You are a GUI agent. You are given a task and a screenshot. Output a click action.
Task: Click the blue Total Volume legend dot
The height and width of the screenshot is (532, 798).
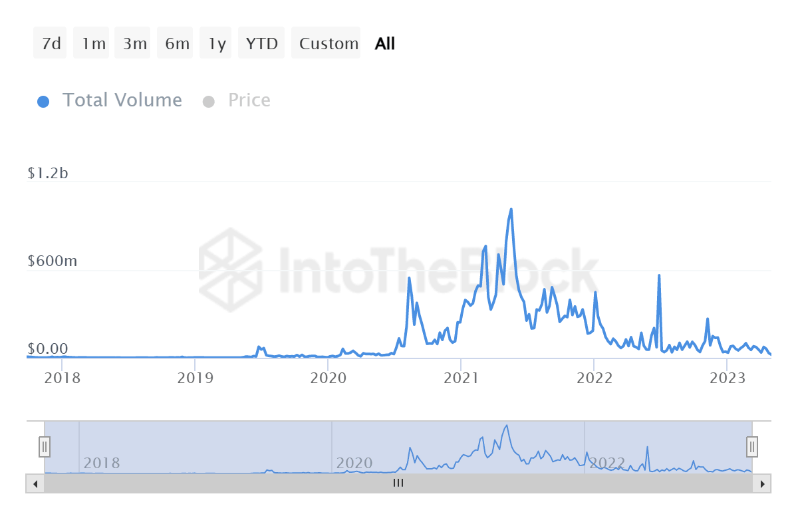pyautogui.click(x=43, y=100)
